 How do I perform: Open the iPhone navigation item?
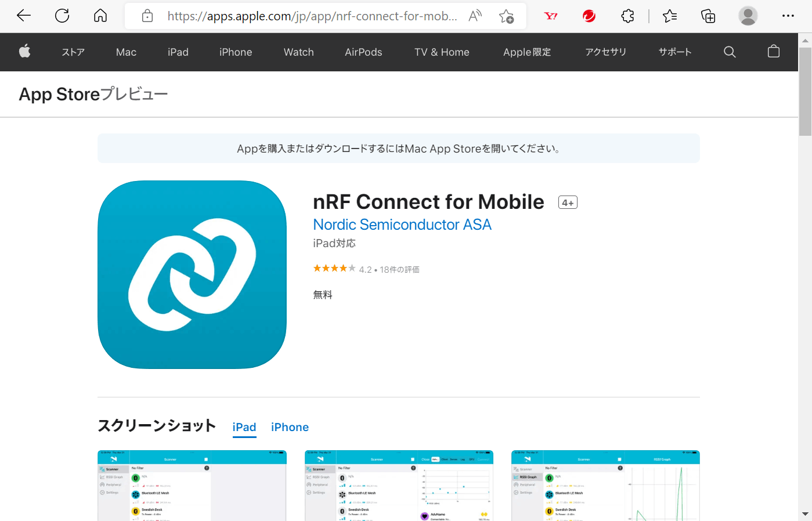[236, 52]
